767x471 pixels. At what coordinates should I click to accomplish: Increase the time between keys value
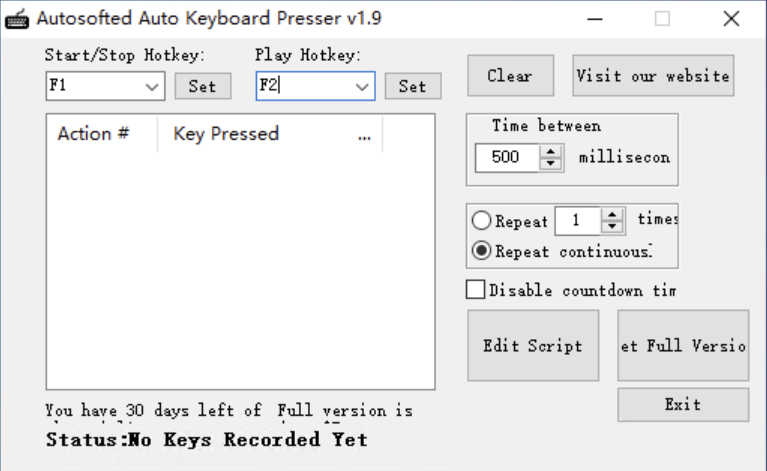552,151
